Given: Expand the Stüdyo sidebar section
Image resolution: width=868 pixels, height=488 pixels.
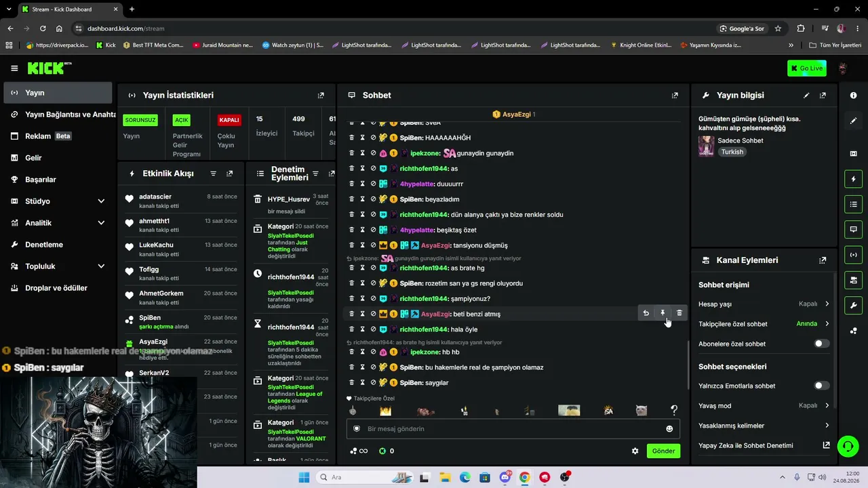Looking at the screenshot, I should click(58, 201).
